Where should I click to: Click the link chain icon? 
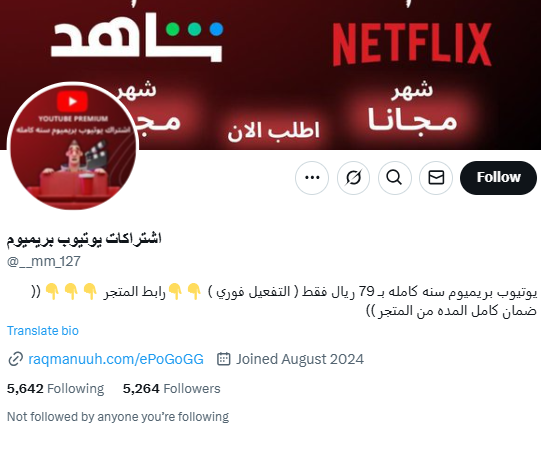pos(16,359)
